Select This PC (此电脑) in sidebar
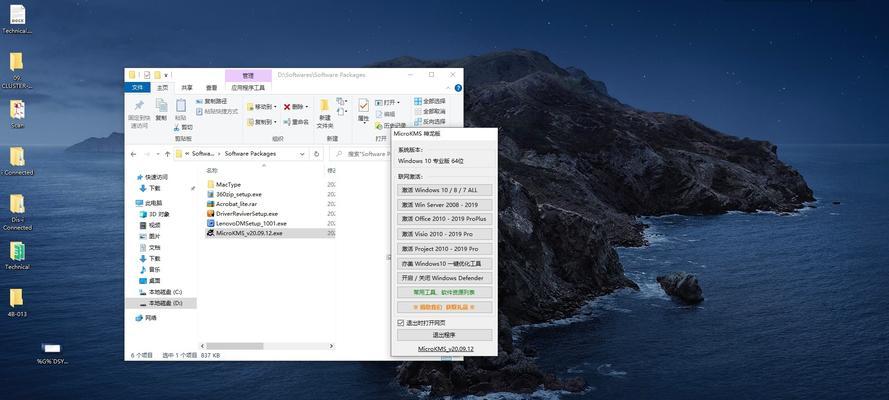Screen dimensions: 889x400 (149, 203)
